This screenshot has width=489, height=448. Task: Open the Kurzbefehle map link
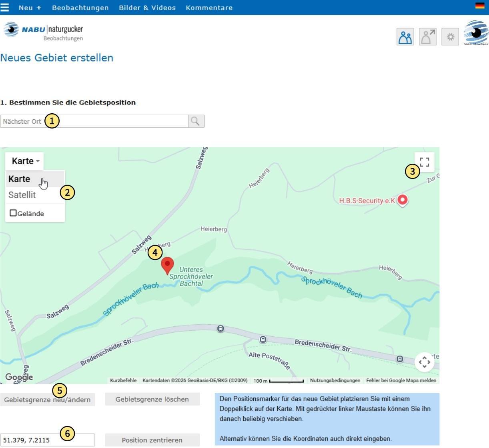point(123,380)
